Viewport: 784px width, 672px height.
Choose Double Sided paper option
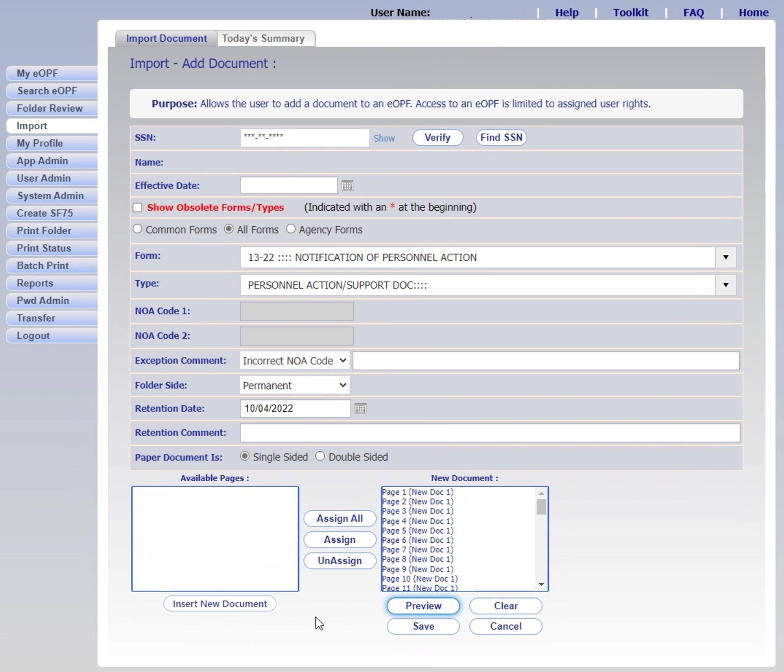pyautogui.click(x=320, y=456)
